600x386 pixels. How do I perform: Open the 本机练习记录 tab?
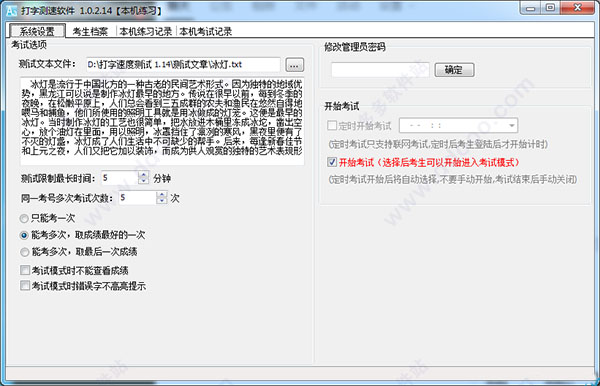coord(145,31)
